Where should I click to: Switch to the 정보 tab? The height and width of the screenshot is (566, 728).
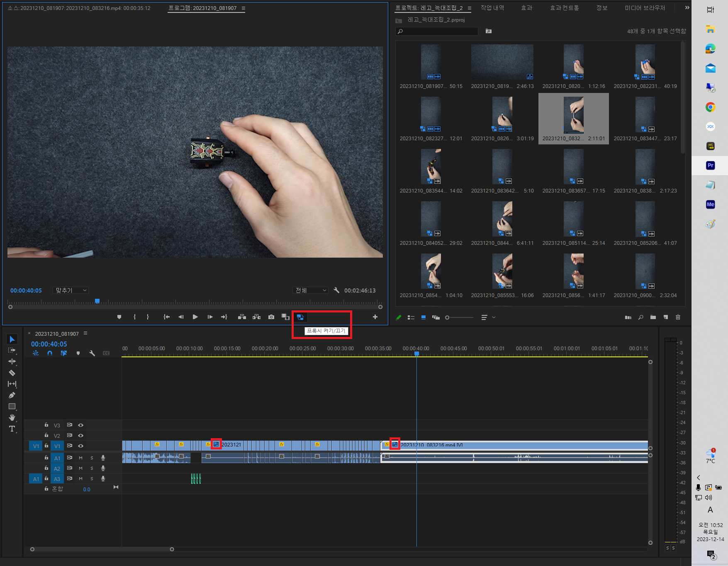click(602, 8)
